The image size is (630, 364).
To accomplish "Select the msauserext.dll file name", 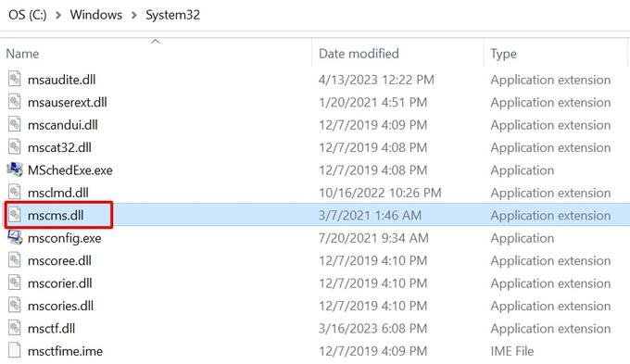I will [x=67, y=102].
